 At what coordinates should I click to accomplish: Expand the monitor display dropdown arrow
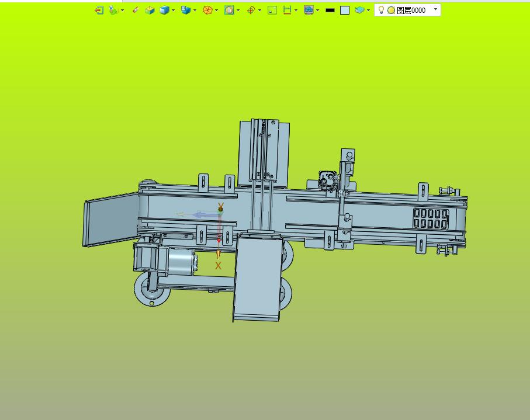click(x=318, y=11)
